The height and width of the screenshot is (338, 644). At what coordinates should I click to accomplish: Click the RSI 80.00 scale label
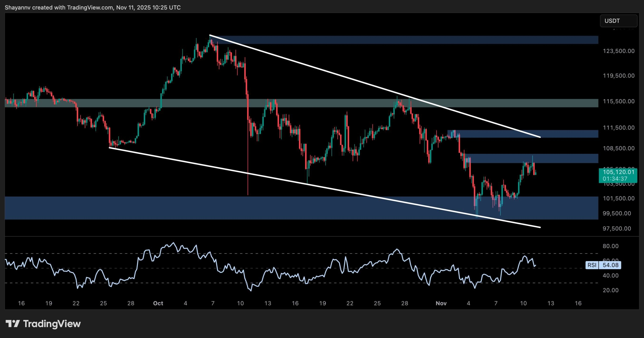pyautogui.click(x=610, y=246)
